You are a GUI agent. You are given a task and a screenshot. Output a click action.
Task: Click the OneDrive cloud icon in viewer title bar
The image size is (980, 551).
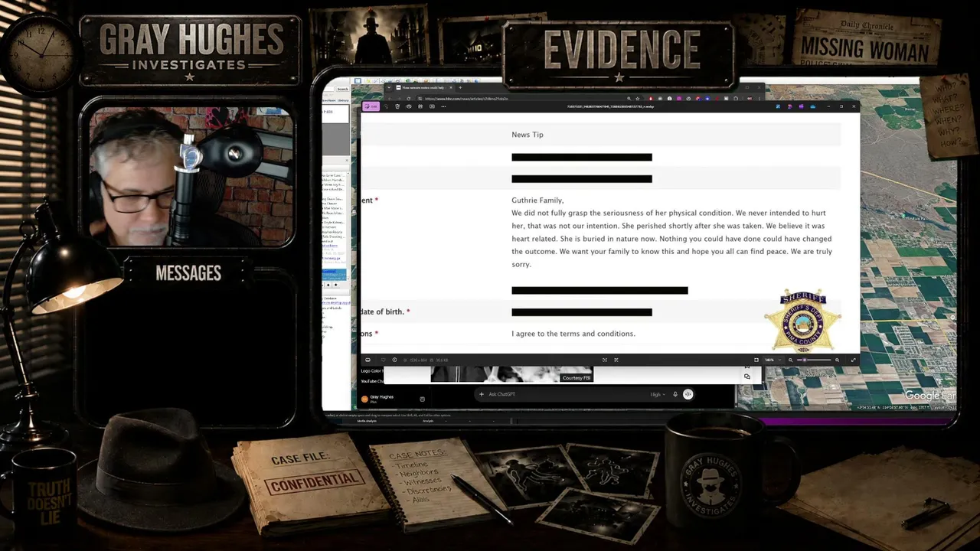(x=812, y=106)
